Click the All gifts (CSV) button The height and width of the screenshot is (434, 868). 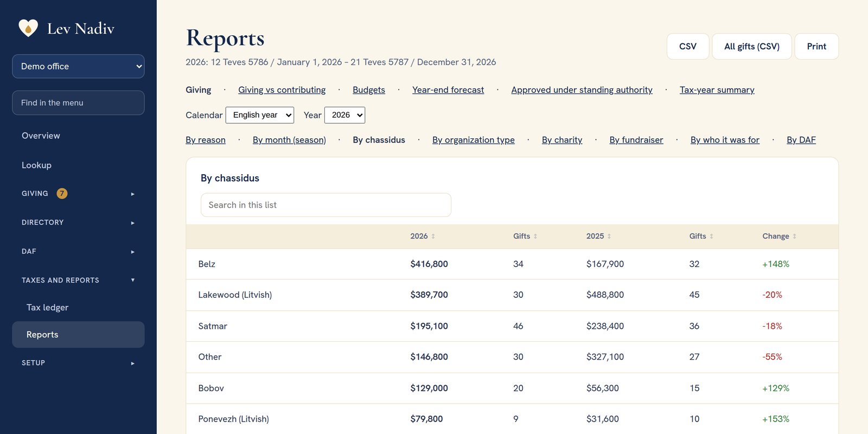point(752,47)
